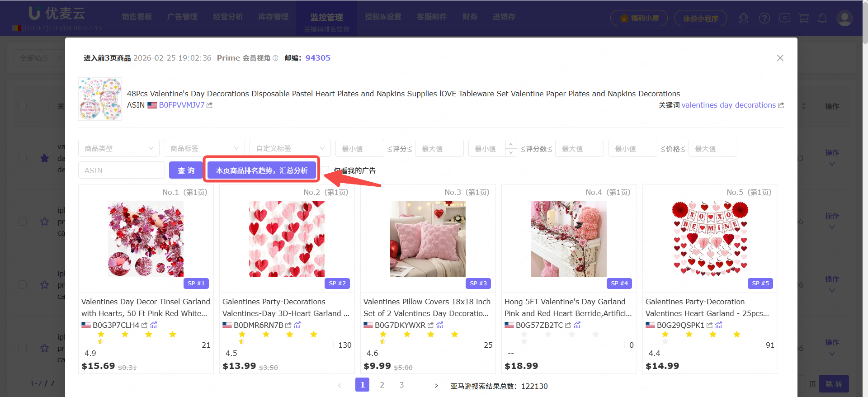Open keyword link valentines day decorations
This screenshot has width=868, height=397.
[x=729, y=105]
